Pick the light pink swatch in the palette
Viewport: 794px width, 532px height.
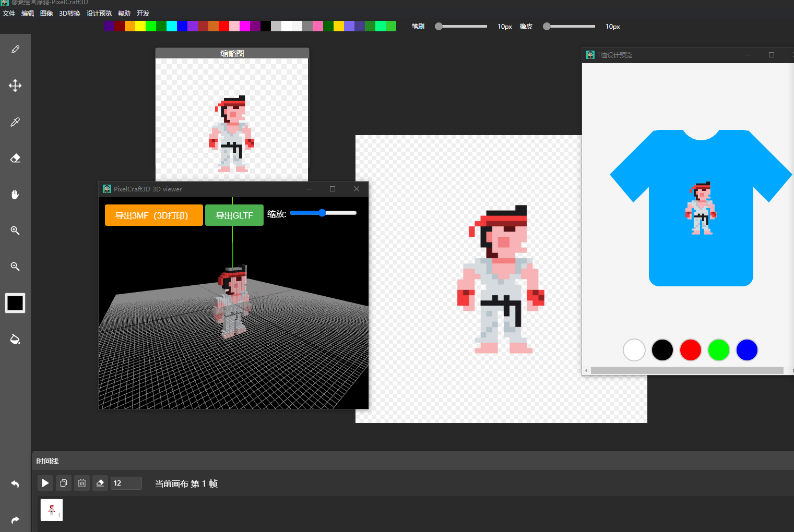click(234, 26)
